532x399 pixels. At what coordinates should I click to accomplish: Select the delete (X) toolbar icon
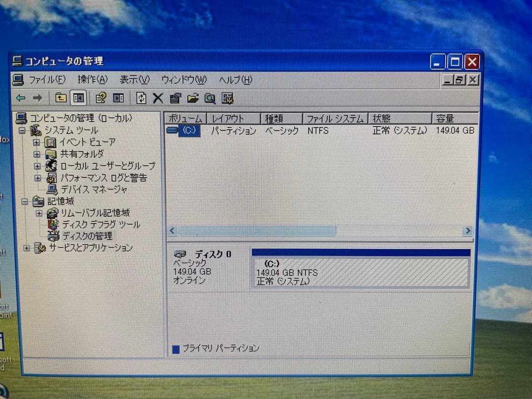(158, 98)
